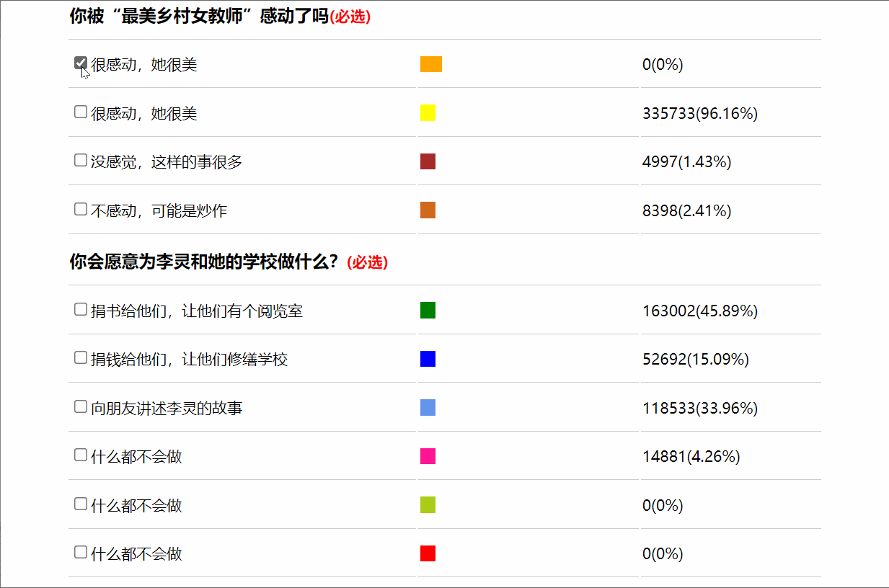The image size is (889, 588).
Task: Select 什么都不会做 checkbox beside the red swatch
Action: [x=81, y=552]
